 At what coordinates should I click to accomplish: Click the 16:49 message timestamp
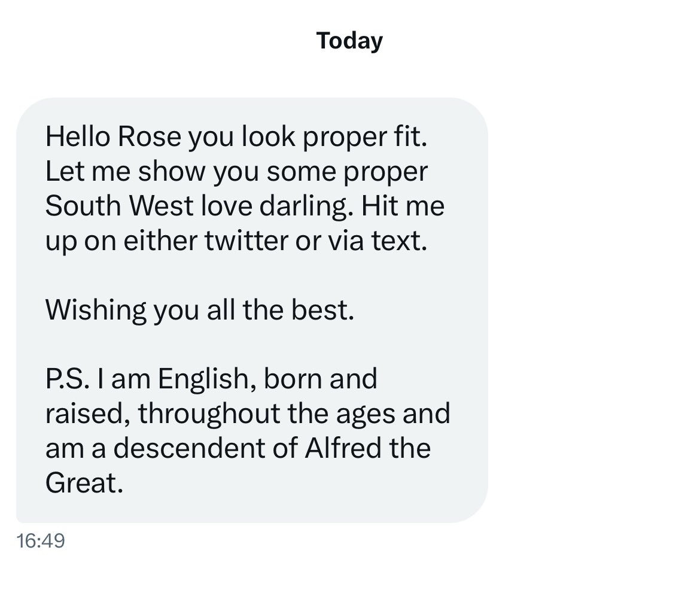coord(41,541)
